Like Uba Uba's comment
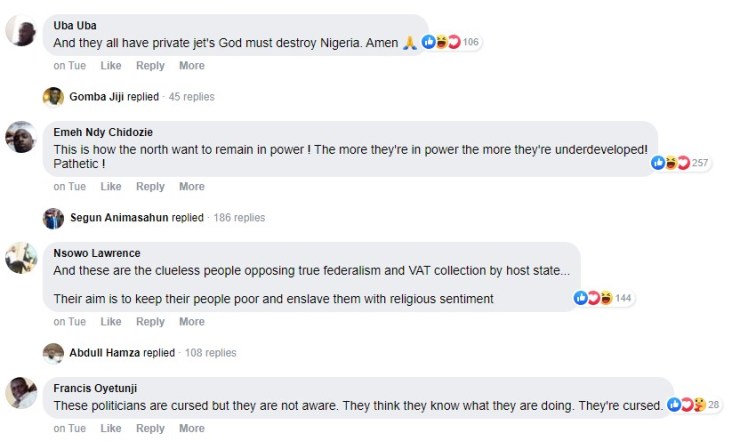This screenshot has height=441, width=740. tap(111, 66)
